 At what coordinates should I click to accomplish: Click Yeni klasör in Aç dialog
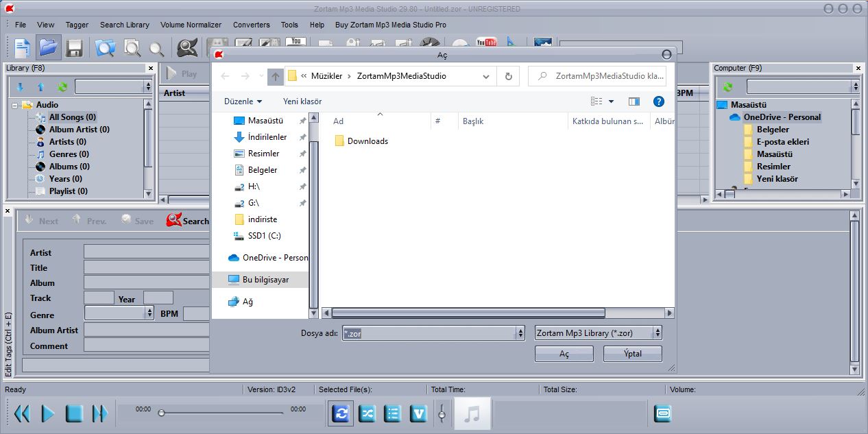[302, 101]
